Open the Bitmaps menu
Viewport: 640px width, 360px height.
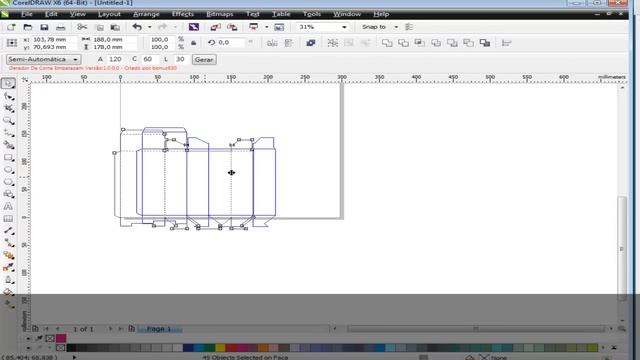click(x=220, y=14)
